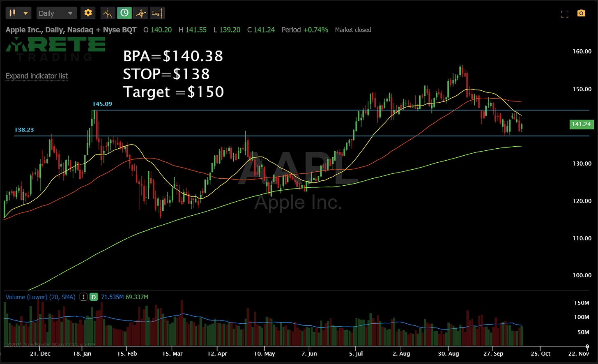Click the 5. Jul date axis marker

click(356, 354)
